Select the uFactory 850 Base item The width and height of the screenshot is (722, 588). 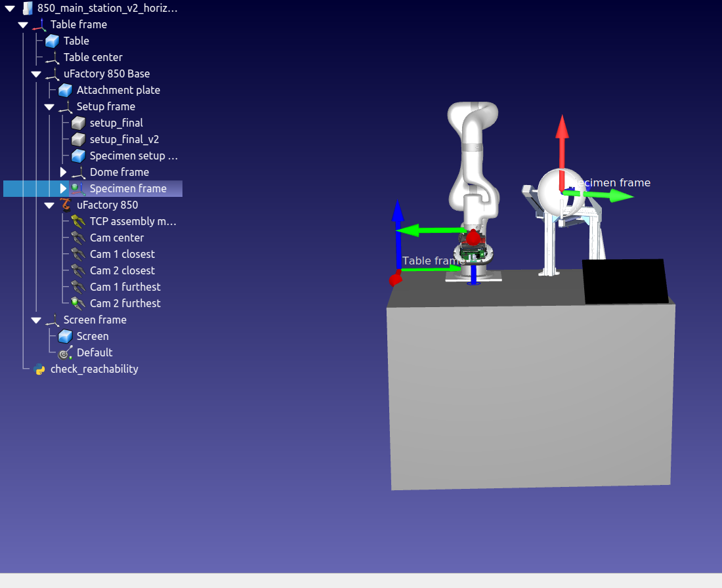[x=107, y=73]
